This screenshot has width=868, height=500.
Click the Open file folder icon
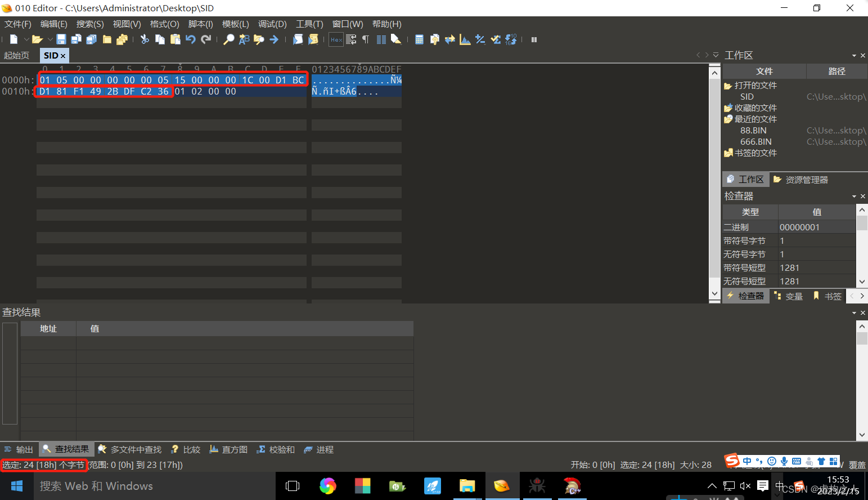37,39
